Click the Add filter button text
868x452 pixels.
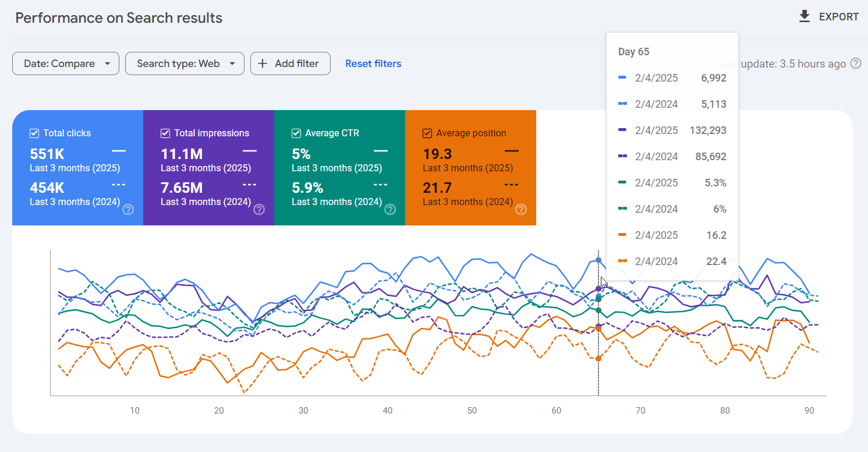pos(296,63)
